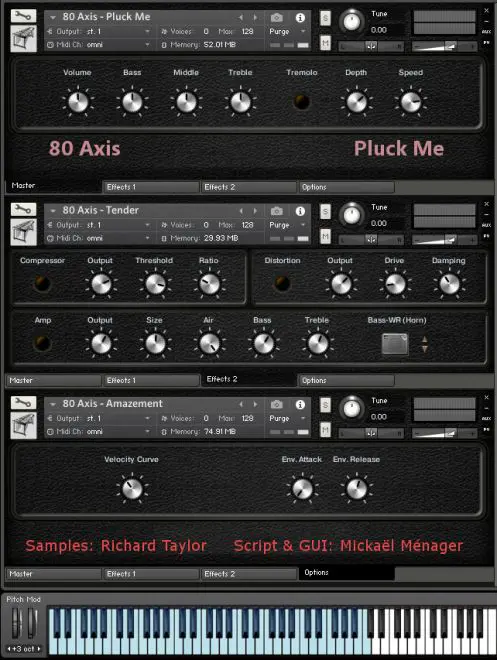497x660 pixels.
Task: Click the Pluck Me pan slider
Action: tap(371, 46)
